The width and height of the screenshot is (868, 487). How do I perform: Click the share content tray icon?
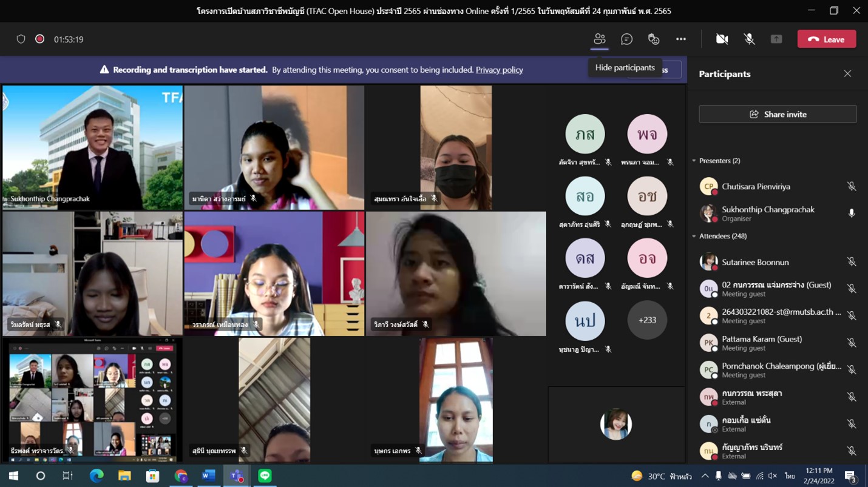pos(776,39)
